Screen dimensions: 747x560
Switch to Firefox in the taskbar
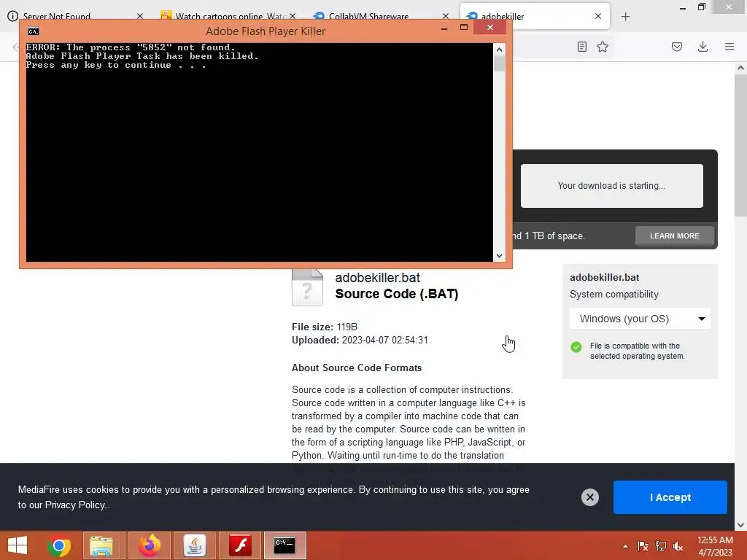(149, 545)
